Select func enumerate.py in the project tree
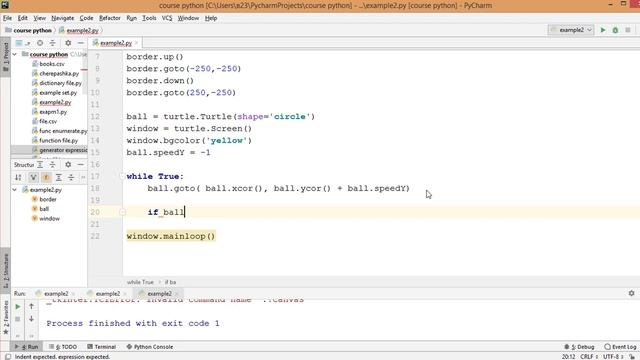Screen dimensions: 640x360 63,131
